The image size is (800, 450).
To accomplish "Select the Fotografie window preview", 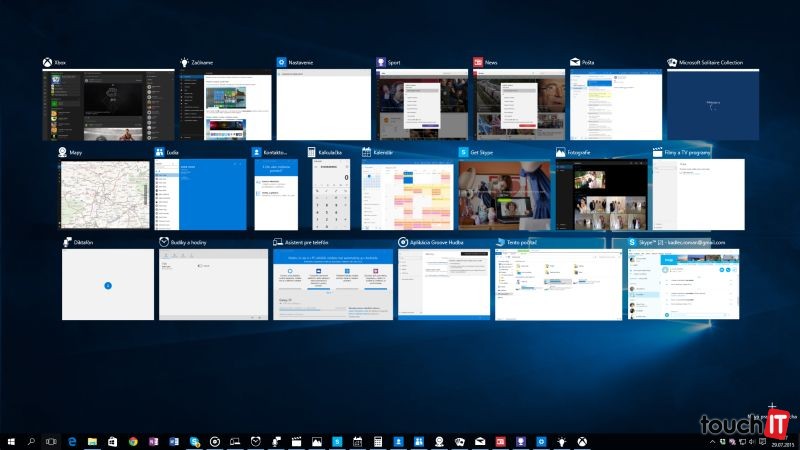I will (x=601, y=195).
